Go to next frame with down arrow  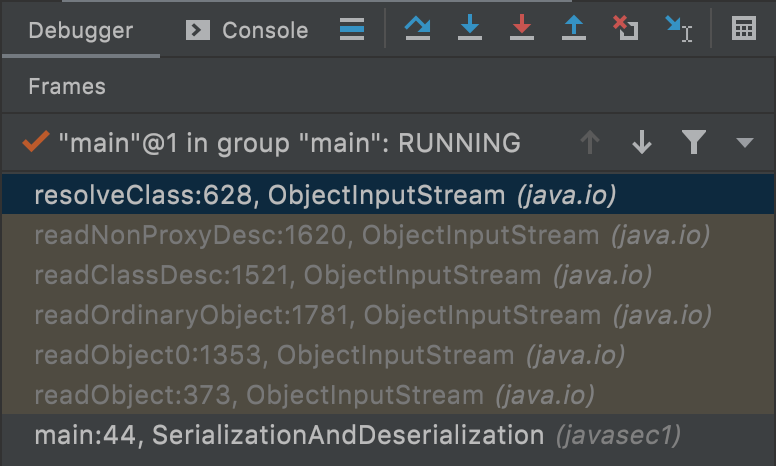642,143
